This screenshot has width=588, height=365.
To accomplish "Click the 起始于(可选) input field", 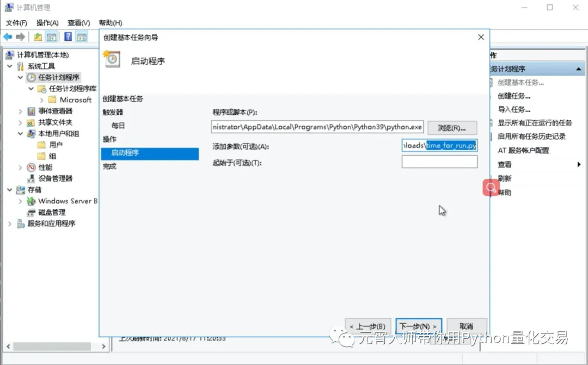I will pyautogui.click(x=439, y=162).
